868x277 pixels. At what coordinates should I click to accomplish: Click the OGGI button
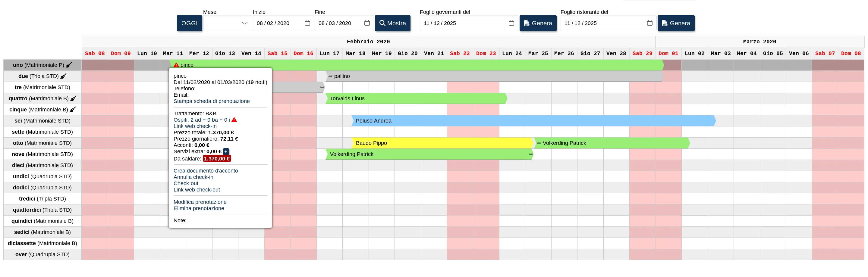click(189, 23)
